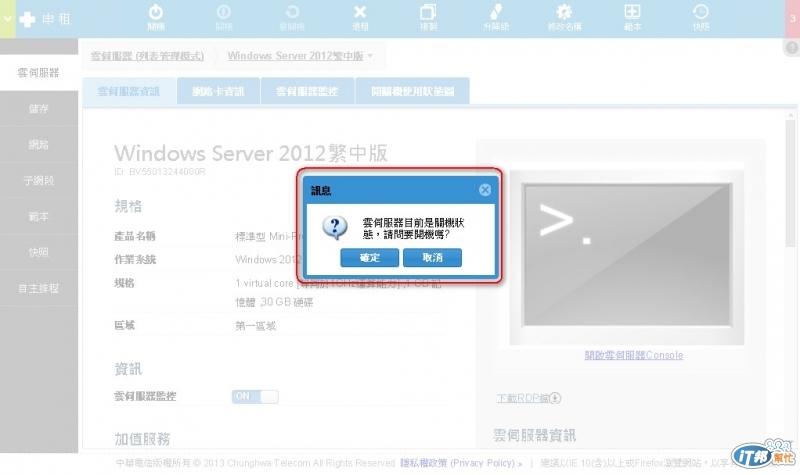Image resolution: width=800 pixels, height=475 pixels.
Task: Click the 開機 power-on toolbar icon
Action: (156, 17)
